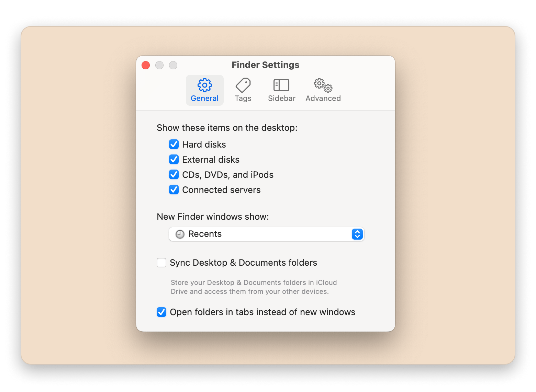
Task: Click the grayed-out zoom window button
Action: click(173, 65)
